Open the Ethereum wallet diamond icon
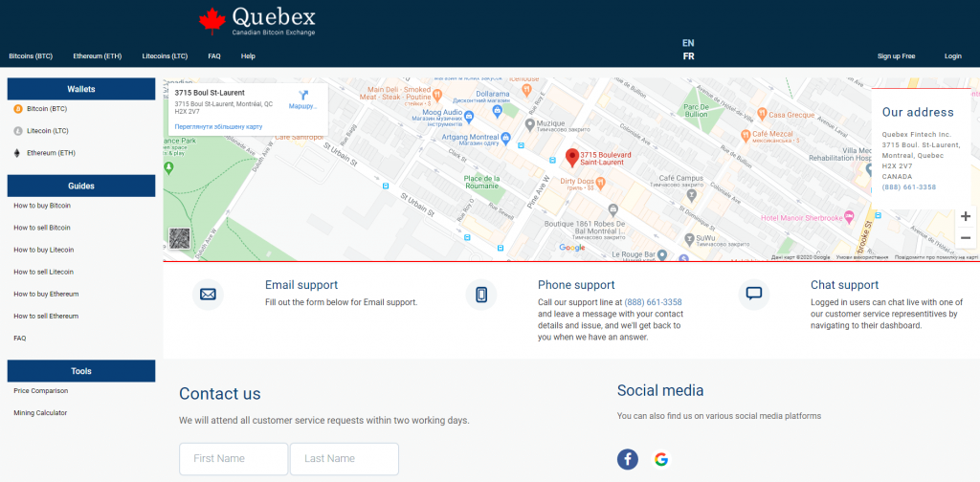The height and width of the screenshot is (482, 980). click(x=18, y=153)
